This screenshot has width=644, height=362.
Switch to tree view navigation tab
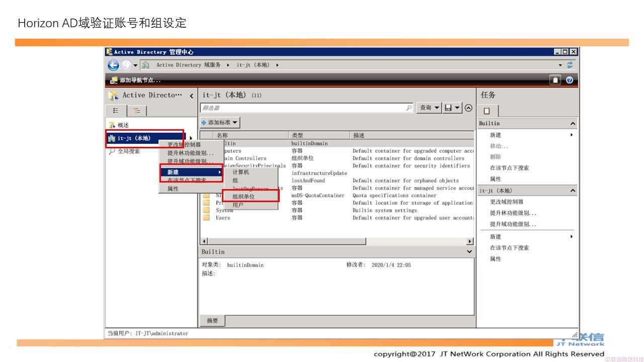click(x=136, y=111)
